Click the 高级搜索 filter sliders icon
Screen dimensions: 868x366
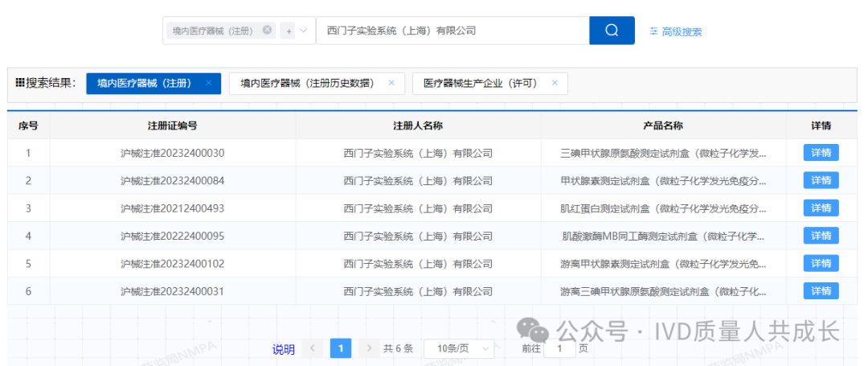point(653,31)
